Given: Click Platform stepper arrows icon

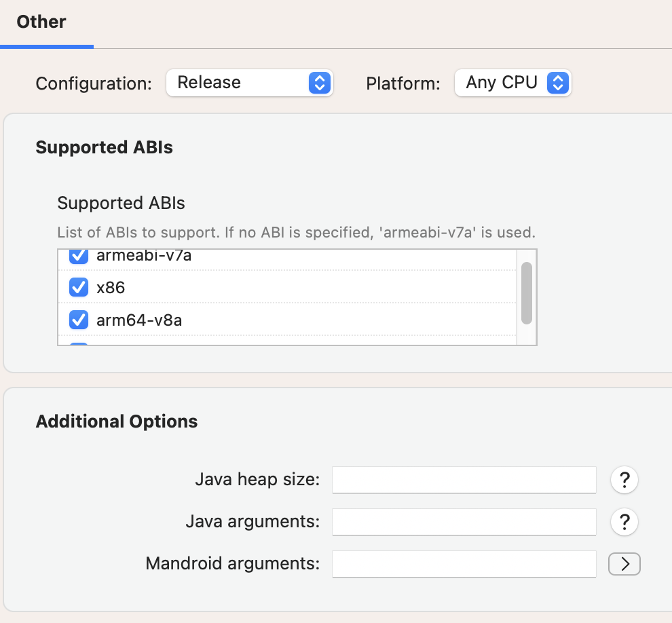Looking at the screenshot, I should 557,83.
